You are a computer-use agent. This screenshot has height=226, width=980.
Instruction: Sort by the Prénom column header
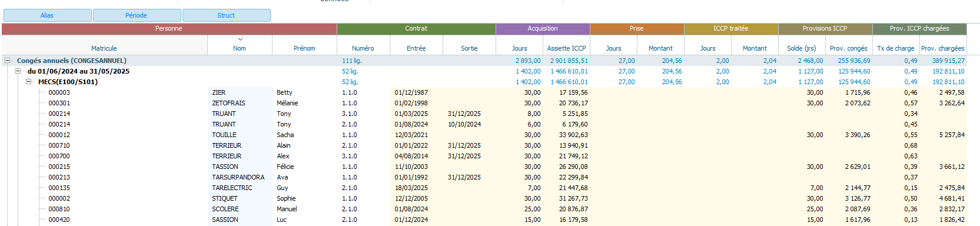[x=304, y=48]
